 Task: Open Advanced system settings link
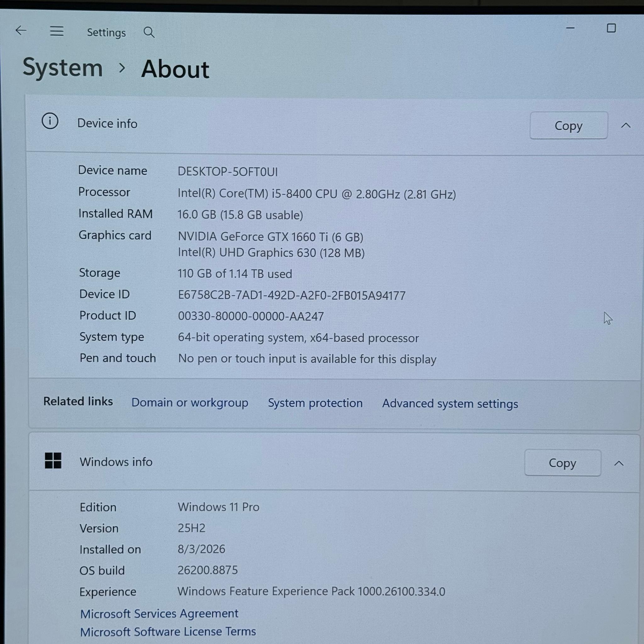(x=450, y=404)
